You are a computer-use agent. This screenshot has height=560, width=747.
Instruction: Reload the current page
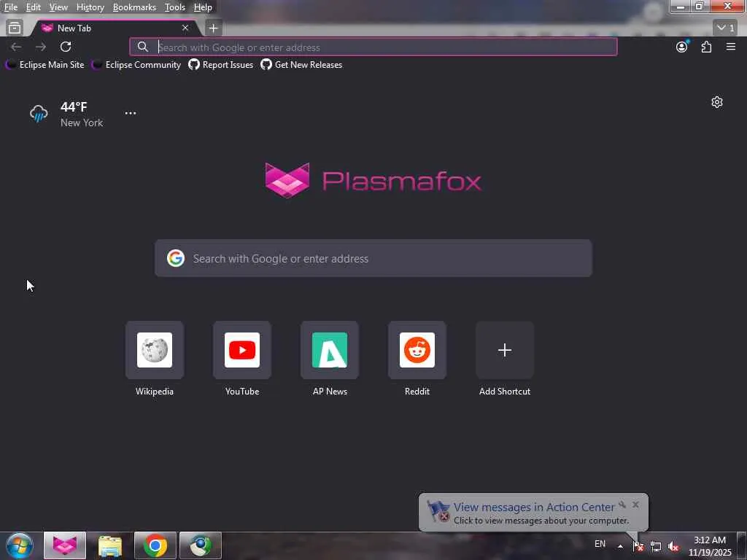tap(66, 47)
